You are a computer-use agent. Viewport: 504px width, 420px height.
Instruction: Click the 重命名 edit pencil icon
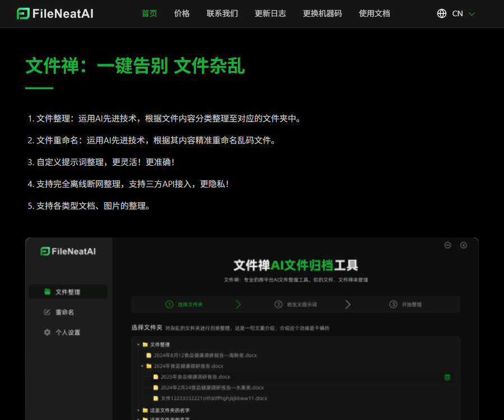point(47,312)
